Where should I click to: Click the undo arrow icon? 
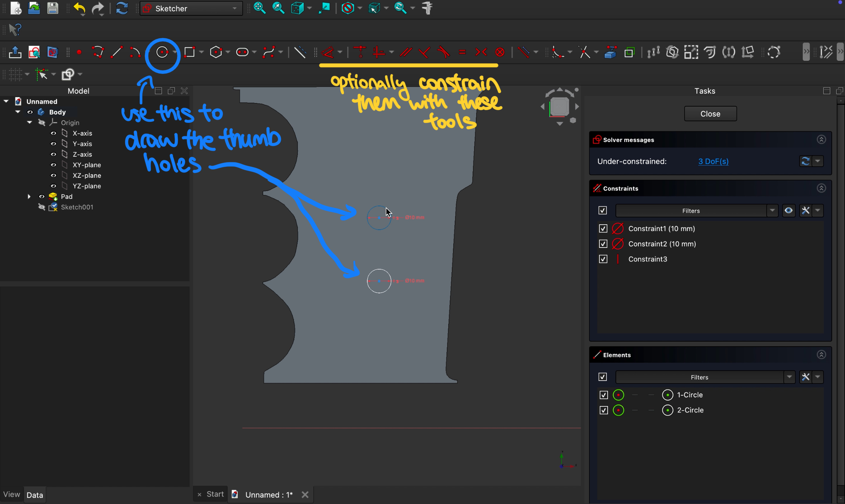pyautogui.click(x=79, y=8)
